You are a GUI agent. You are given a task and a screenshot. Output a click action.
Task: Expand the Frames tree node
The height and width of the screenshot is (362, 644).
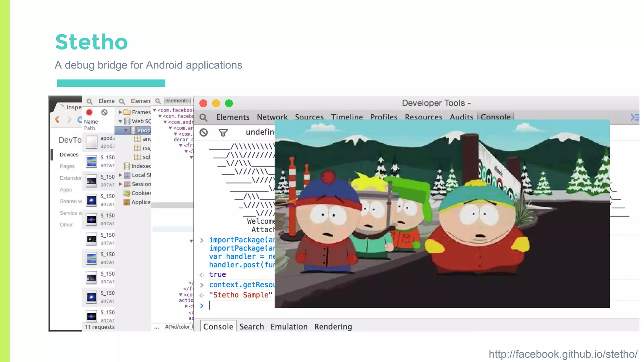[120, 112]
